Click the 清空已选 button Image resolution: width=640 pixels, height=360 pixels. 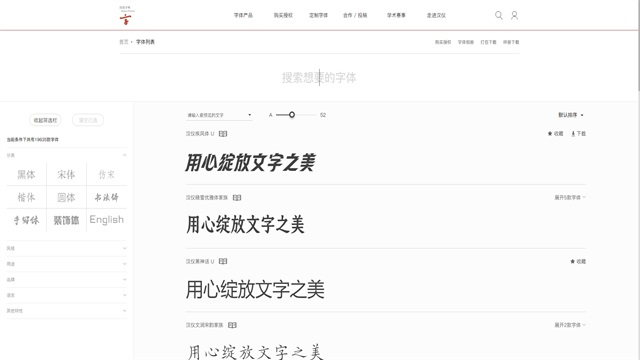(x=88, y=120)
